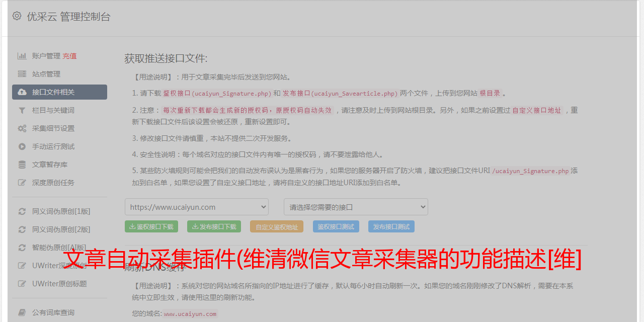Click the green 鉴权接口下载 button
The height and width of the screenshot is (322, 644).
[x=151, y=226]
